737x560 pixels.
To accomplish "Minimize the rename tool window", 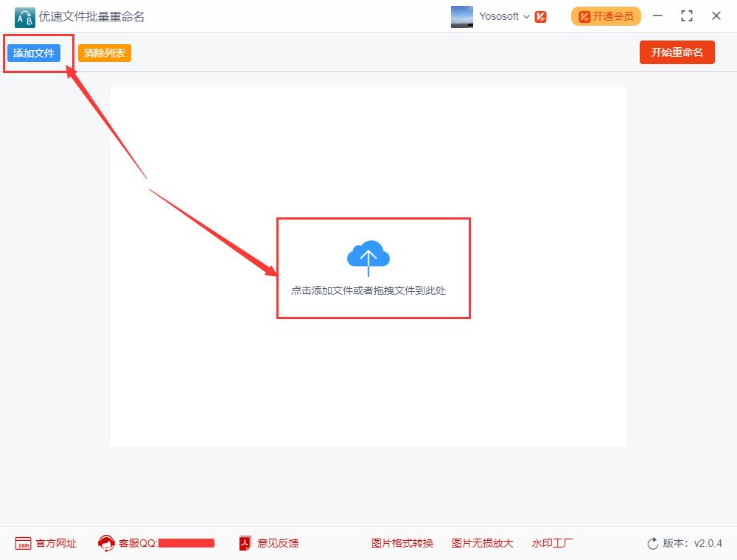I will [657, 16].
